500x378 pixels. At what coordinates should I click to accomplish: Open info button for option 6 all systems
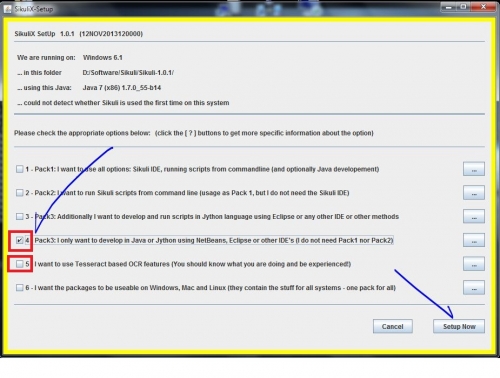(474, 288)
